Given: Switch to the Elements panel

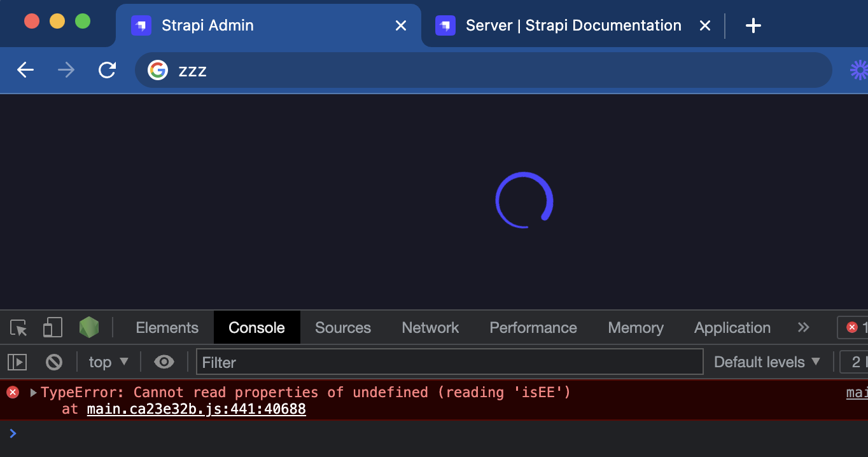Looking at the screenshot, I should click(x=166, y=327).
